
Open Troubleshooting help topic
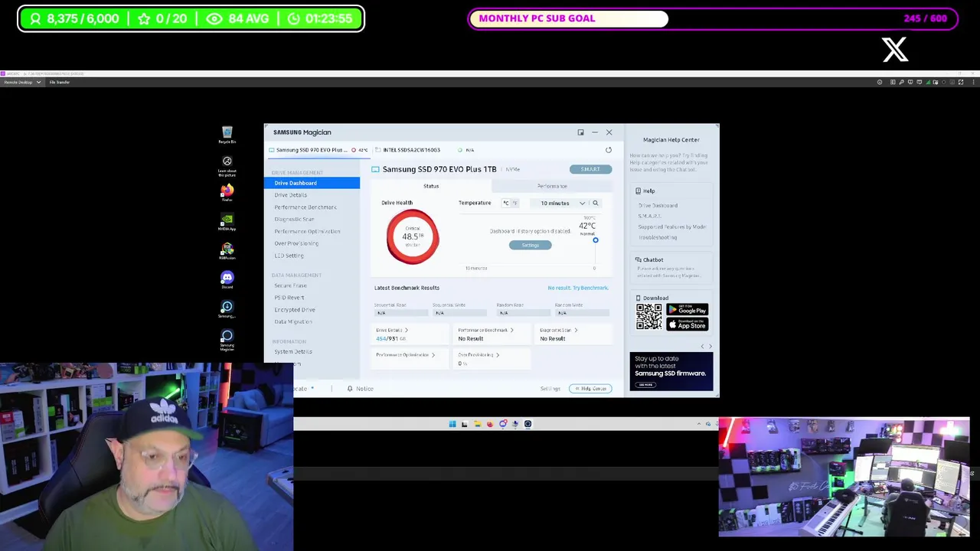coord(658,238)
